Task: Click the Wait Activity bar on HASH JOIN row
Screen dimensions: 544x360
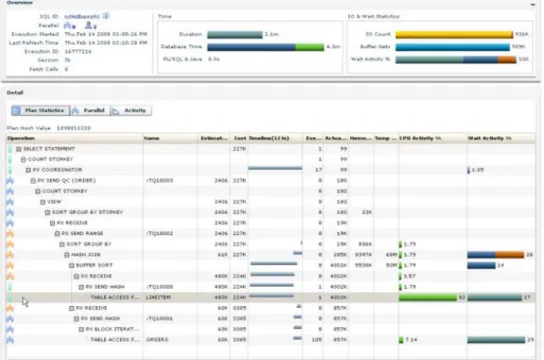Action: pyautogui.click(x=495, y=255)
